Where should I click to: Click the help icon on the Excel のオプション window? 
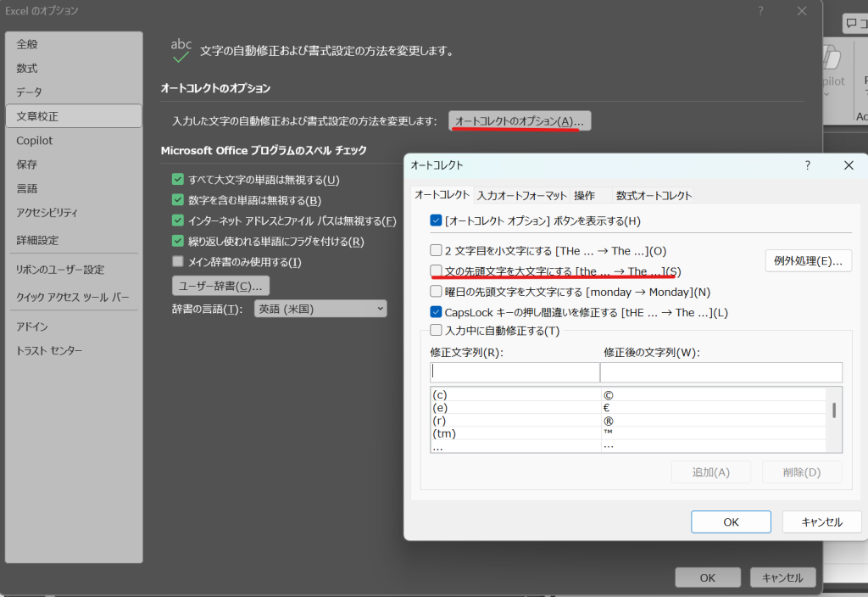tap(760, 11)
